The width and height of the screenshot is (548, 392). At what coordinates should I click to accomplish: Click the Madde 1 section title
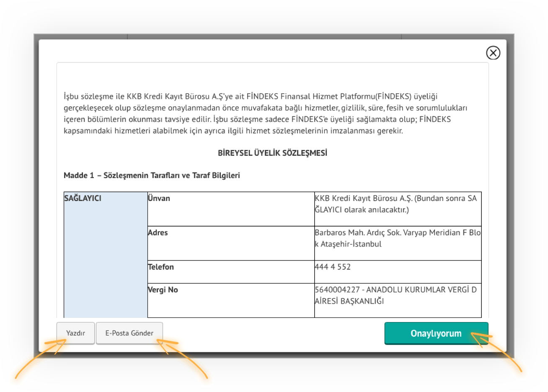coord(152,175)
